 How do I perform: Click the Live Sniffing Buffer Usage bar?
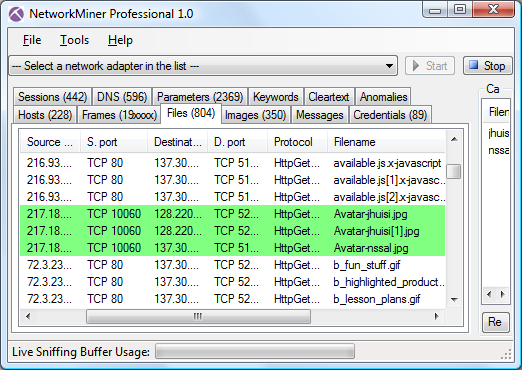tap(255, 352)
